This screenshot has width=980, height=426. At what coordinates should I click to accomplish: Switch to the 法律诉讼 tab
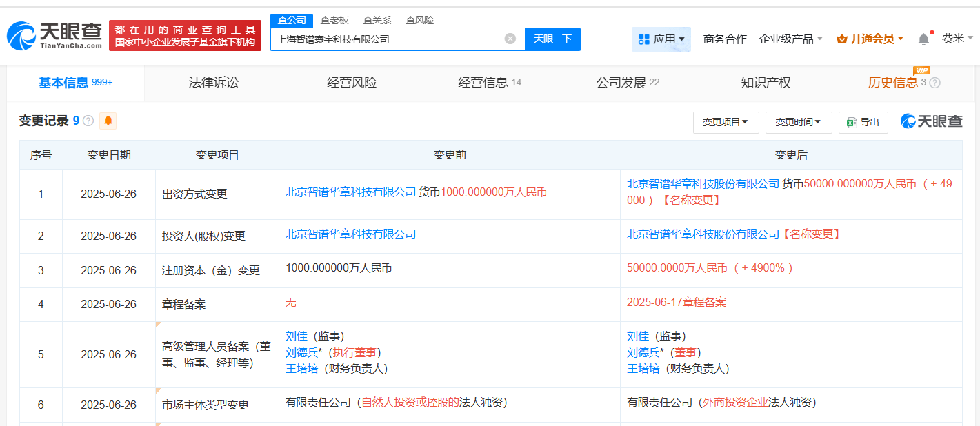[x=214, y=83]
